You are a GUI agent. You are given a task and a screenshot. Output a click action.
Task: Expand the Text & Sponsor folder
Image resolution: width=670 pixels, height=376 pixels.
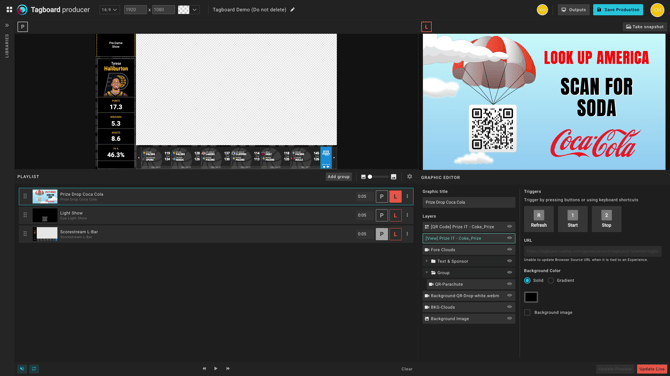tap(426, 261)
